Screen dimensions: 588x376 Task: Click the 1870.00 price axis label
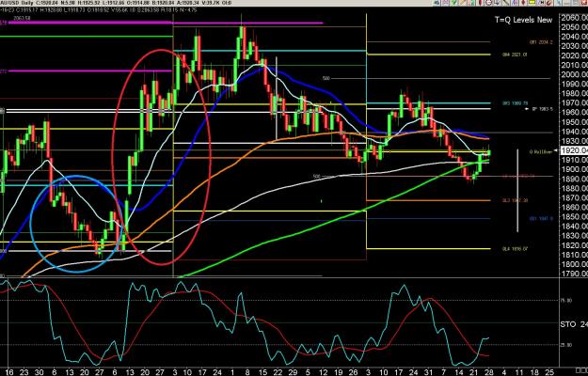pyautogui.click(x=574, y=197)
